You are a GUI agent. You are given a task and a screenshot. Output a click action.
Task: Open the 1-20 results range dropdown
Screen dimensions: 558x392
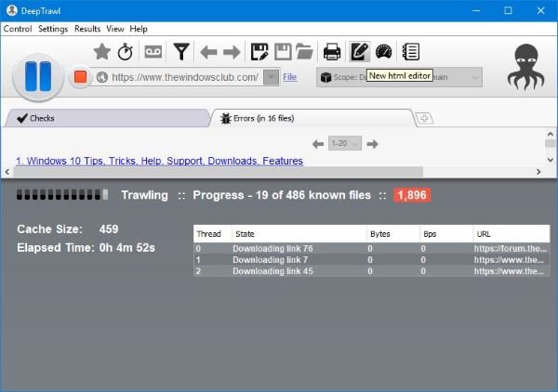pos(345,143)
